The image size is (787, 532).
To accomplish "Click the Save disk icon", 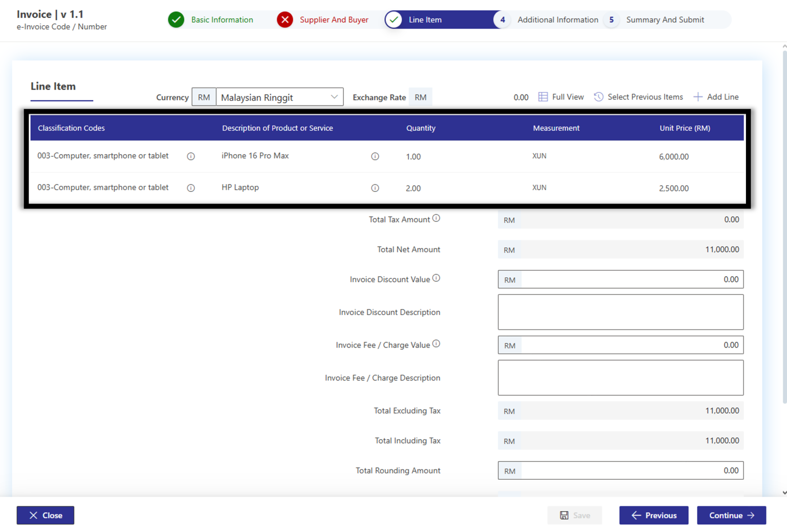I will 565,515.
